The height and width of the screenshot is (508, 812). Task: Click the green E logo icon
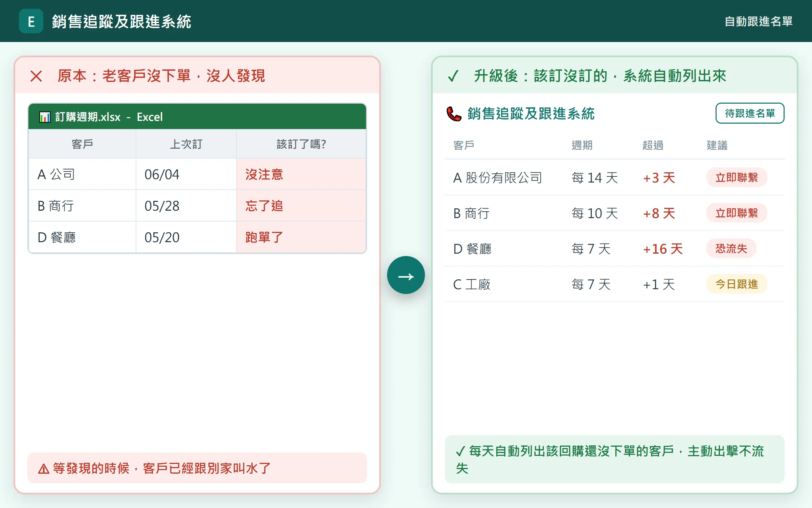tap(31, 21)
